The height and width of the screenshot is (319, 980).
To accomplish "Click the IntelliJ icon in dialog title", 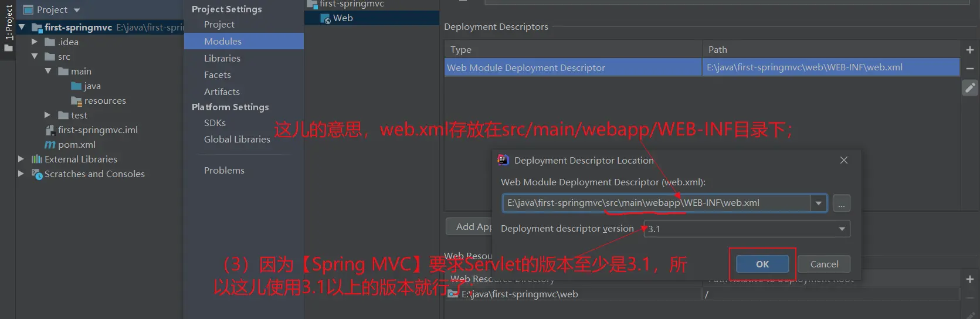I will 503,159.
